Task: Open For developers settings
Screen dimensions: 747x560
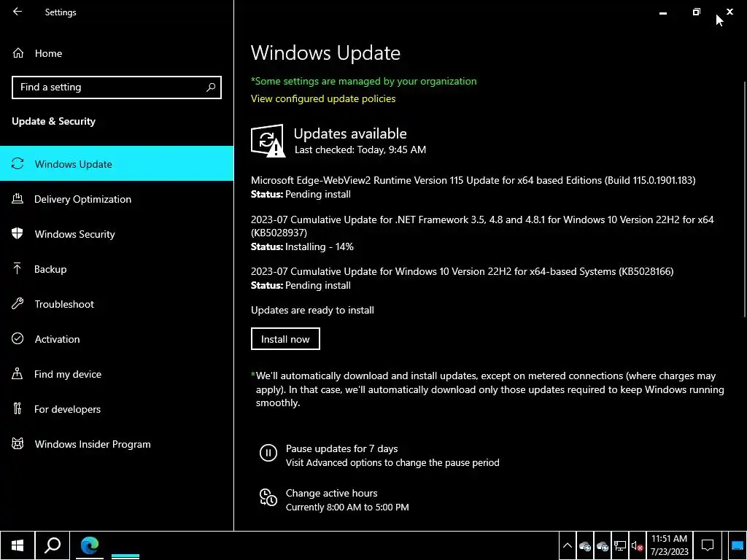Action: point(117,409)
